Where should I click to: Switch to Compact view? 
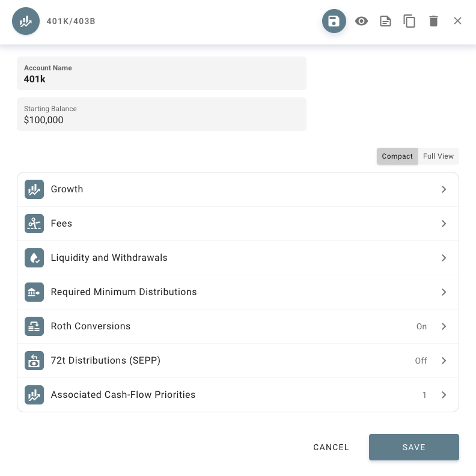[397, 156]
